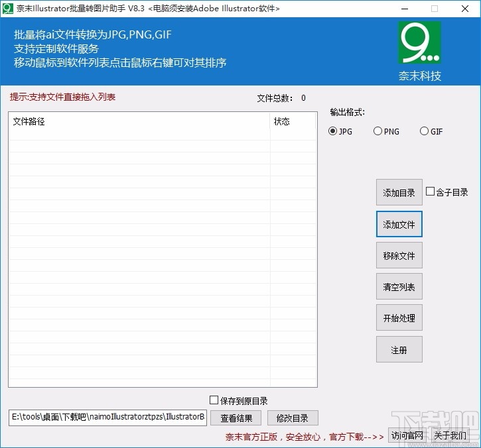Click the 输出格式 label
Screen dimensions: 481x448
tap(347, 112)
